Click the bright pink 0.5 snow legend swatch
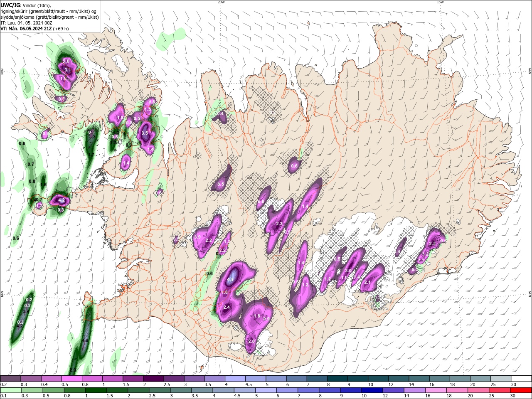532x399 pixels. [x=71, y=379]
